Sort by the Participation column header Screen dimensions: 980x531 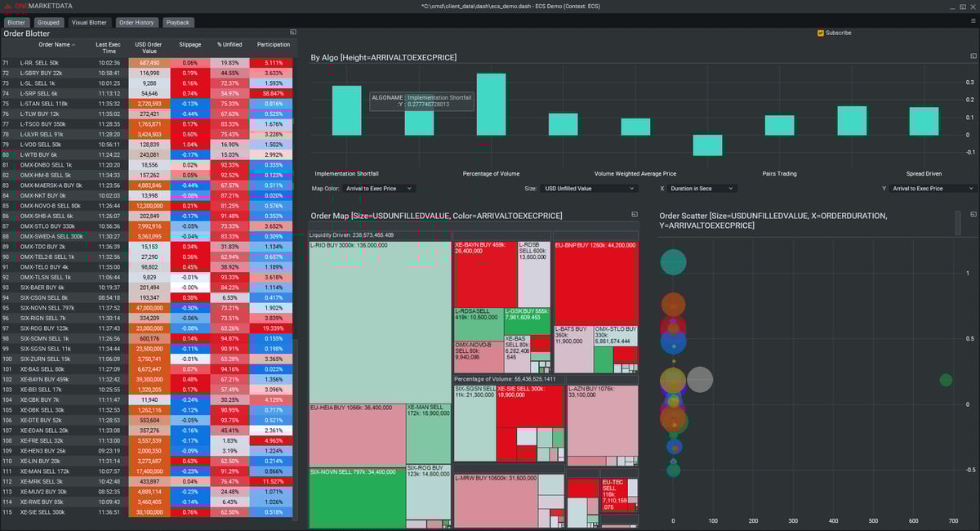click(x=273, y=45)
